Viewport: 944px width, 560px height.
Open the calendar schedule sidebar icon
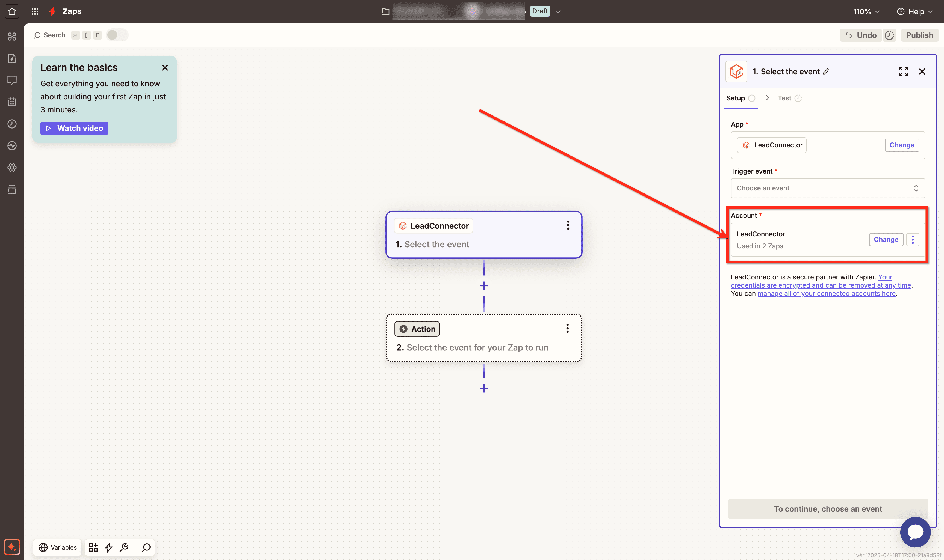pyautogui.click(x=12, y=102)
